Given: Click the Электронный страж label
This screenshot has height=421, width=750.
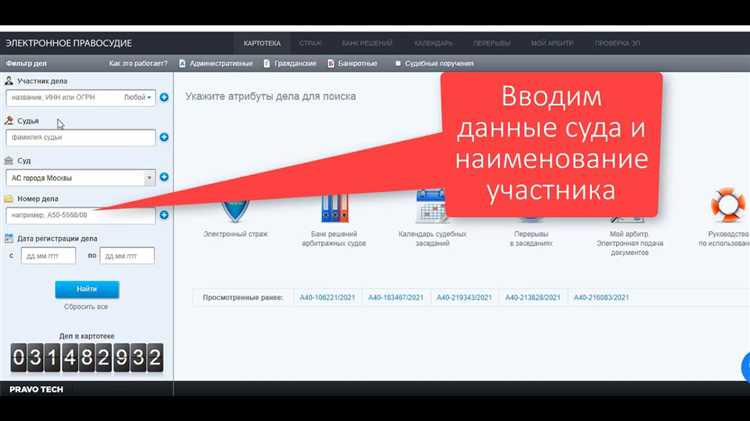Looking at the screenshot, I should [x=235, y=234].
